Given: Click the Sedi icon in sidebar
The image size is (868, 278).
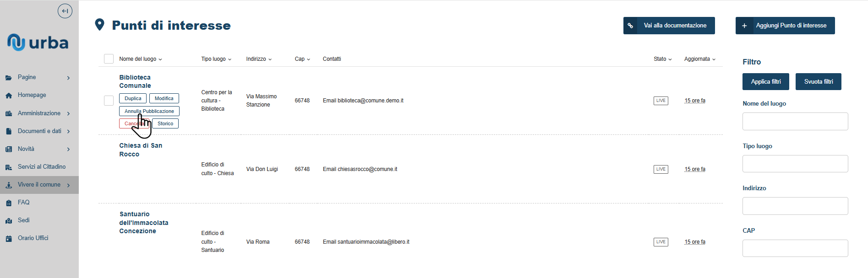Looking at the screenshot, I should (9, 220).
